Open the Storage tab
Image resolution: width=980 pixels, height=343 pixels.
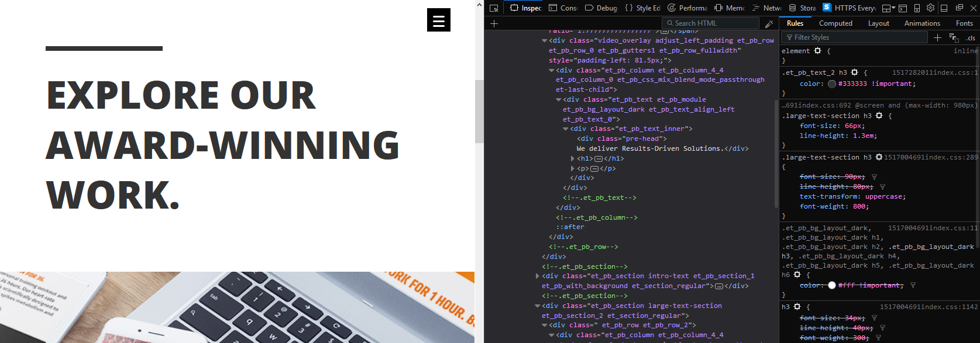click(x=802, y=8)
